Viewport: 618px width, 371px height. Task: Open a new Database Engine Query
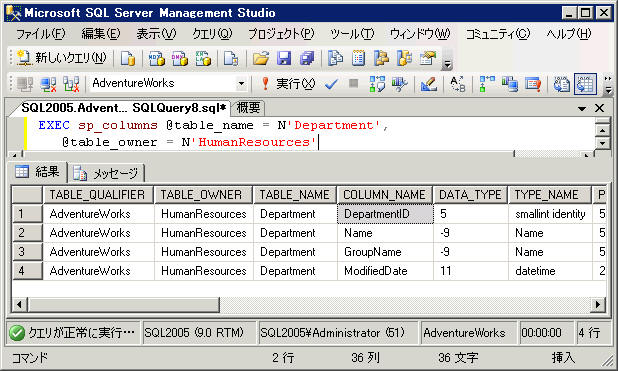128,58
